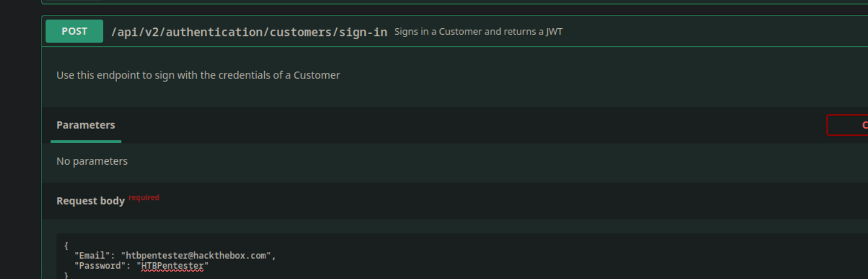Image resolution: width=868 pixels, height=279 pixels.
Task: Click the Request body heading
Action: [91, 201]
